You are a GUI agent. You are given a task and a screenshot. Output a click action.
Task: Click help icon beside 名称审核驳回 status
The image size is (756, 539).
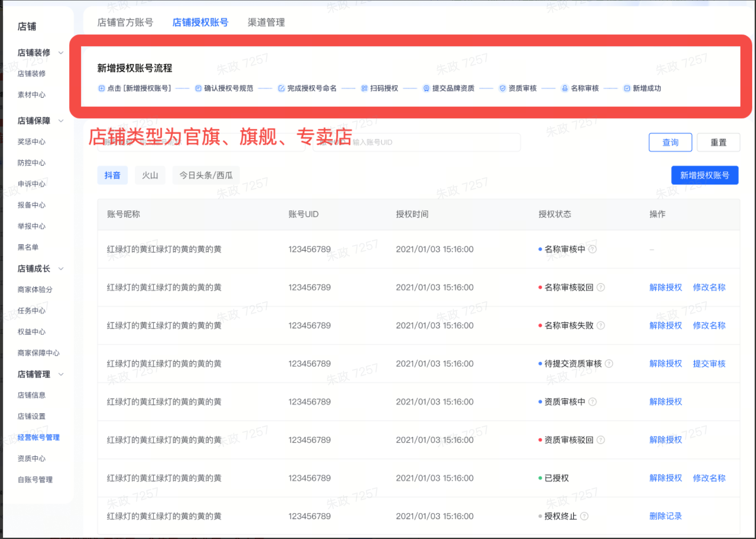pos(601,288)
